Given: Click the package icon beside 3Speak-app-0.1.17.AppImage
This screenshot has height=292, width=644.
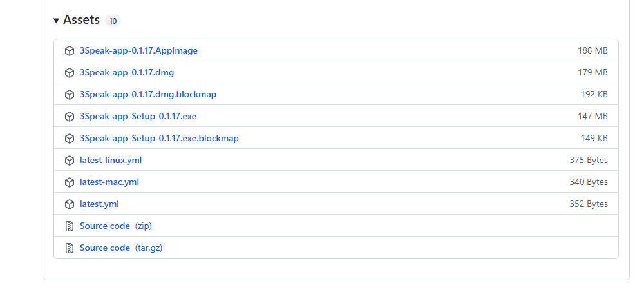Looking at the screenshot, I should [70, 51].
